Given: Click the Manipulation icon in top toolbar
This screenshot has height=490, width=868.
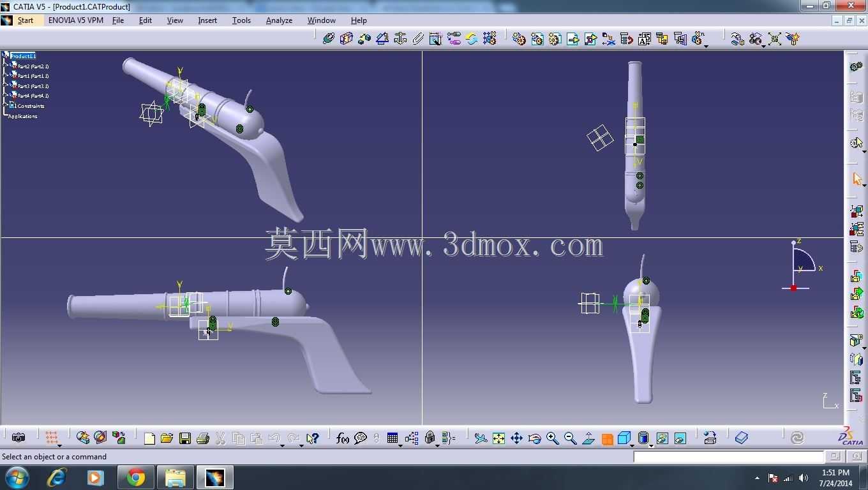Looking at the screenshot, I should coord(738,39).
